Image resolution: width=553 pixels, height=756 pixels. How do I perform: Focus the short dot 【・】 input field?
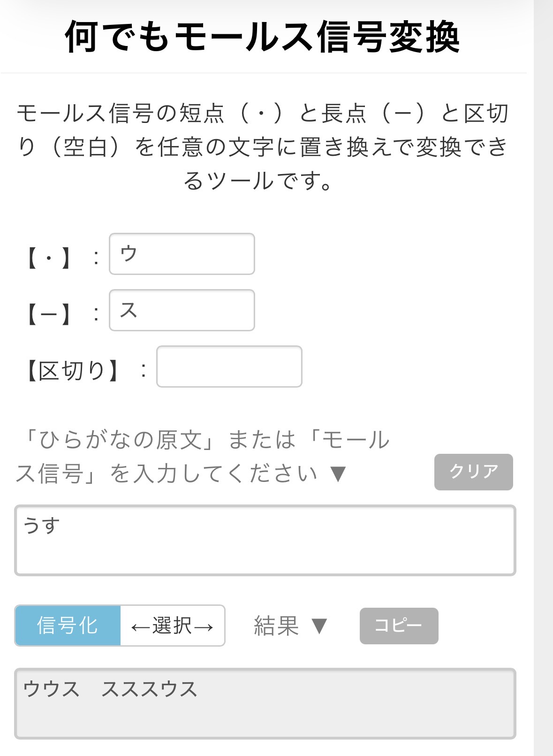pyautogui.click(x=182, y=254)
